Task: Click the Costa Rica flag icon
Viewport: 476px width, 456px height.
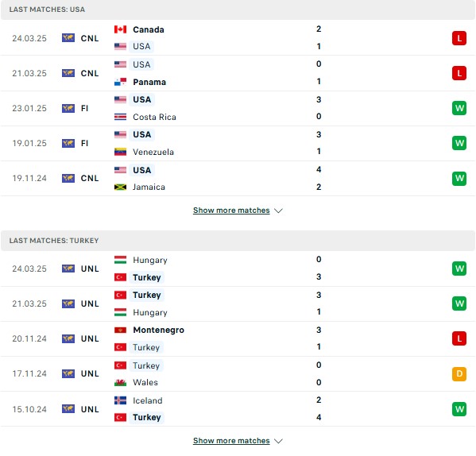Action: (x=120, y=117)
